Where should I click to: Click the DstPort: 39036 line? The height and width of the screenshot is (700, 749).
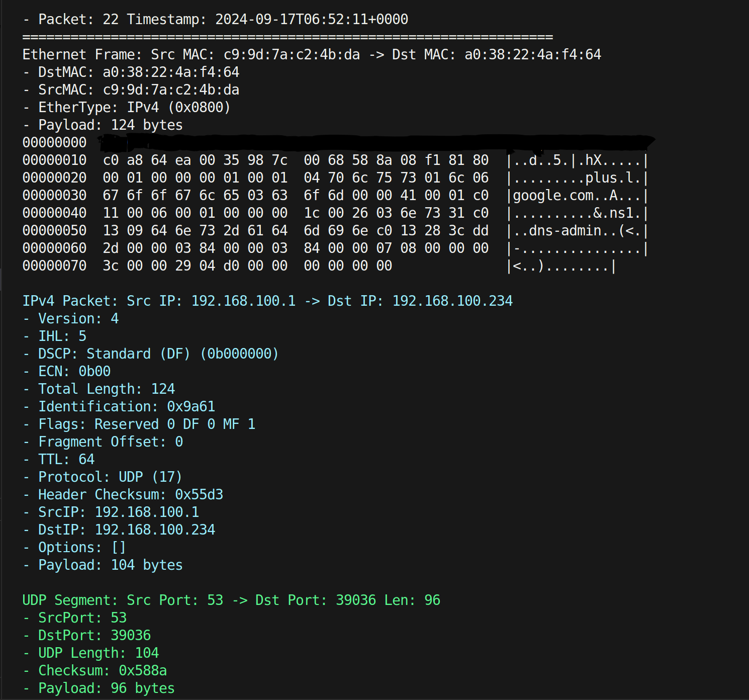(87, 636)
